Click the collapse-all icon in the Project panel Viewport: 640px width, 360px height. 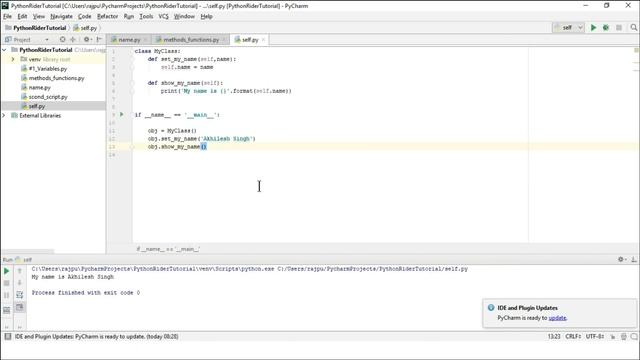point(73,40)
